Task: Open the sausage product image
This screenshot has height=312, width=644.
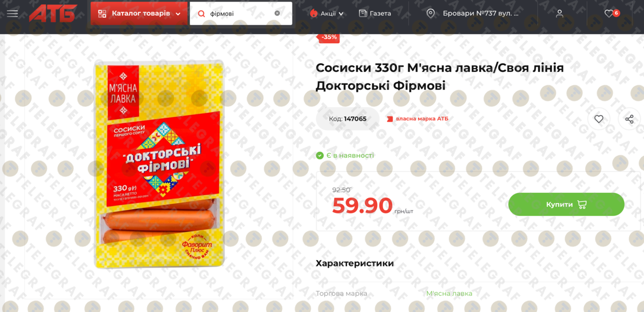Action: click(x=159, y=164)
